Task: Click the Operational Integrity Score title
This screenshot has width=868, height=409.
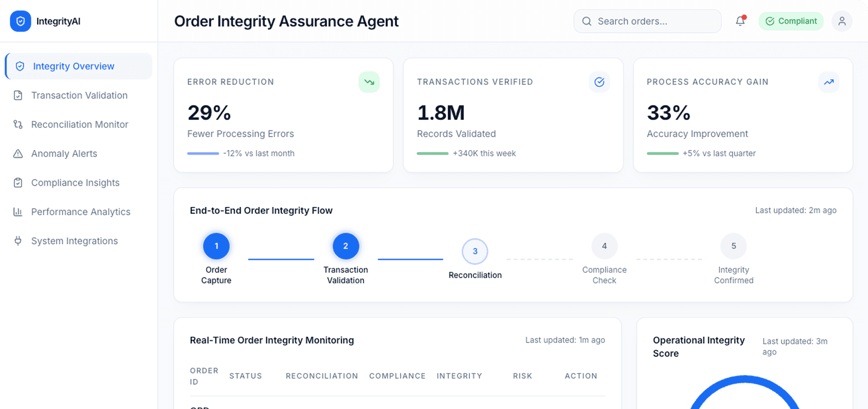Action: pos(699,347)
